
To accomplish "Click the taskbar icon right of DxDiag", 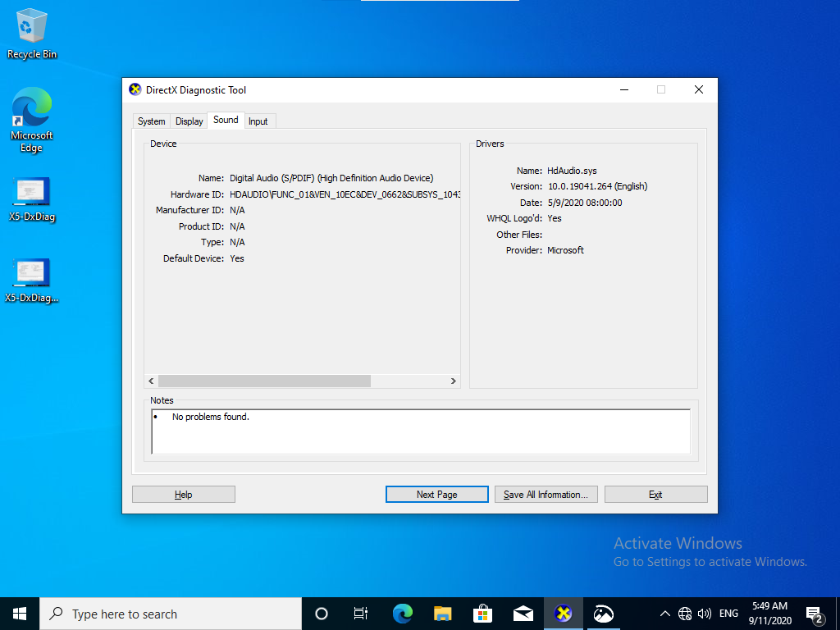I will pos(603,614).
